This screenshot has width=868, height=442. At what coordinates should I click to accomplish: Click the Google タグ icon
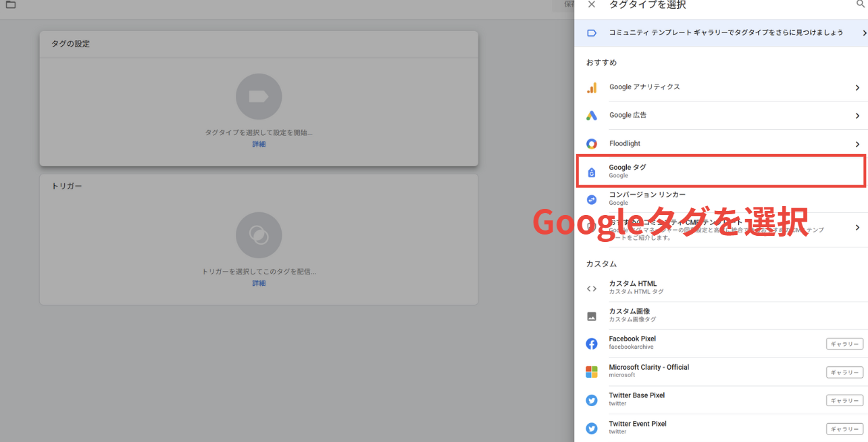click(592, 172)
